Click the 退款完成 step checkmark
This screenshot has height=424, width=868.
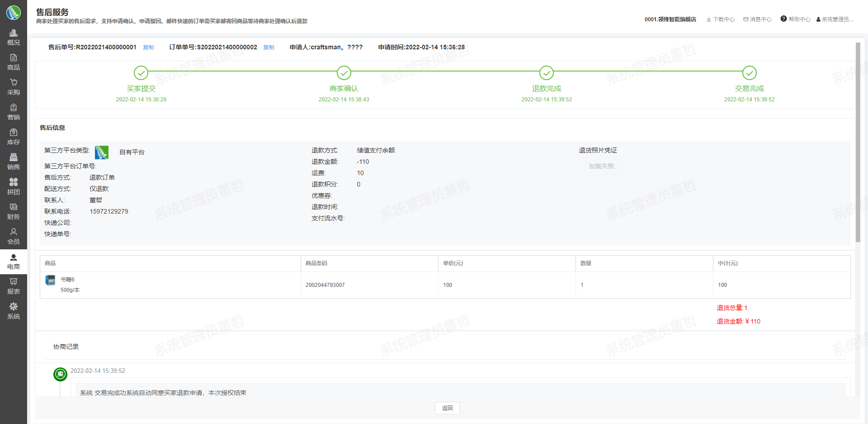[x=547, y=73]
